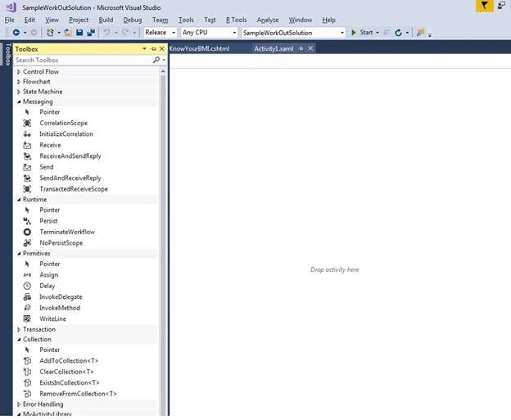
Task: Collapse the Collection toolbox group
Action: tap(19, 340)
